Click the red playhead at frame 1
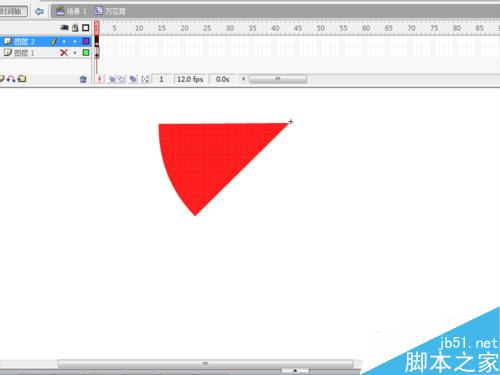 (x=97, y=28)
